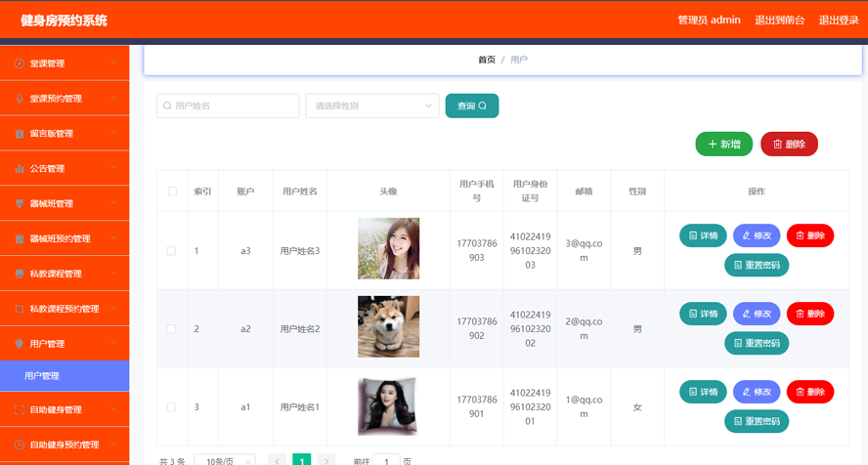Expand the 公告管理 menu chevron
This screenshot has width=868, height=465.
113,167
